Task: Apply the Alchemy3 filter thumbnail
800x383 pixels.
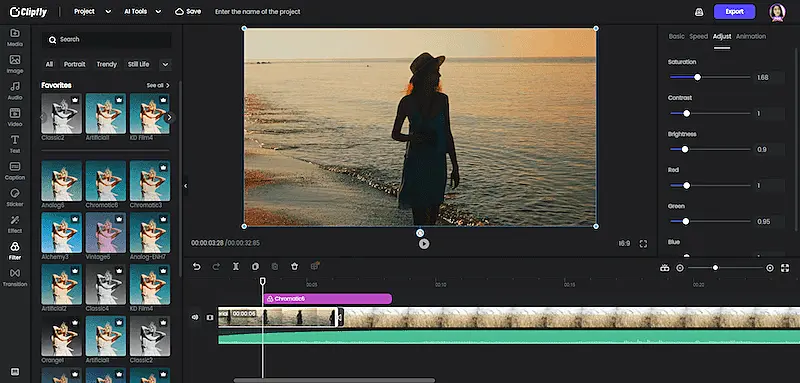Action: pyautogui.click(x=61, y=233)
